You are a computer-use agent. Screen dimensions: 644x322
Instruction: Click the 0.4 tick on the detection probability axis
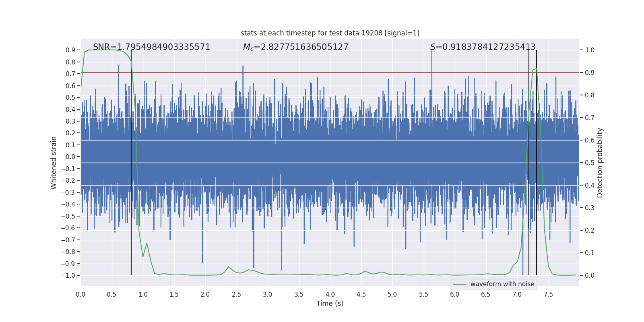(590, 186)
